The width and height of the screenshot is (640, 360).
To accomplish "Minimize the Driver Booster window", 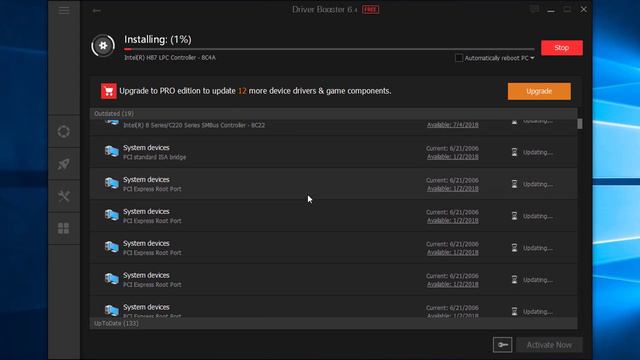I will coord(551,10).
